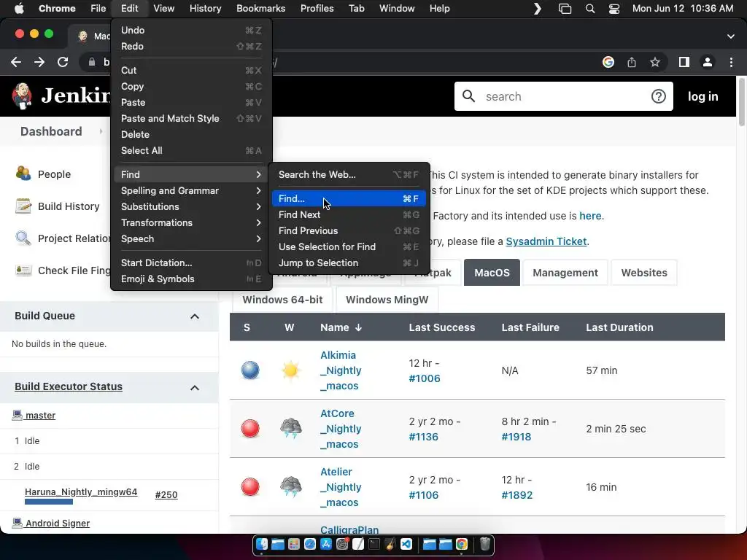Click the search help question mark icon
Image resolution: width=747 pixels, height=560 pixels.
click(x=659, y=96)
